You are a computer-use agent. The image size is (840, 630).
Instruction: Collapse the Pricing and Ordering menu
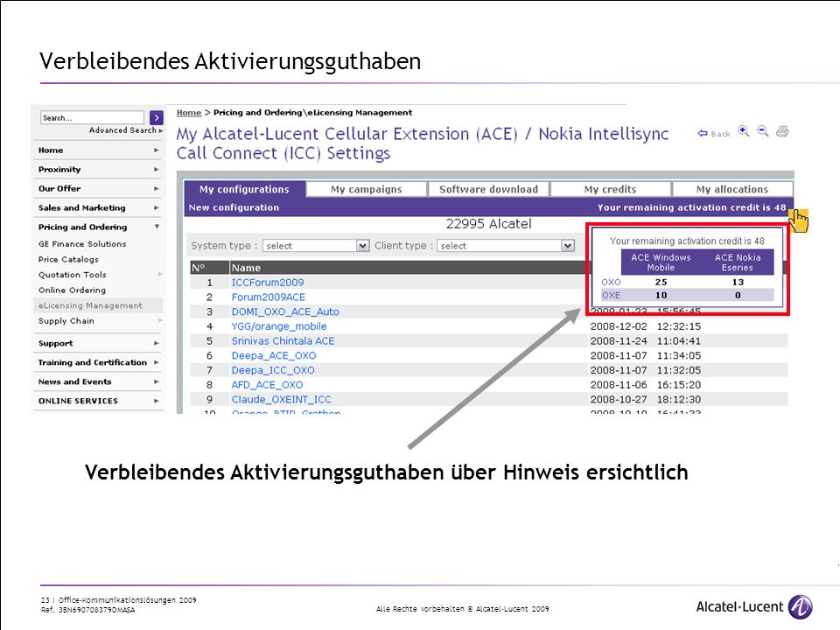[x=98, y=227]
